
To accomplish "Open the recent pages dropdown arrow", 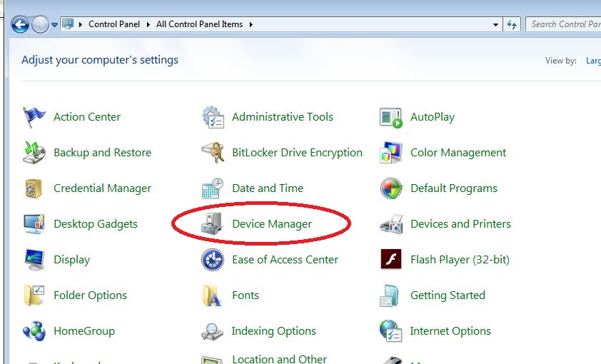I will [x=54, y=25].
